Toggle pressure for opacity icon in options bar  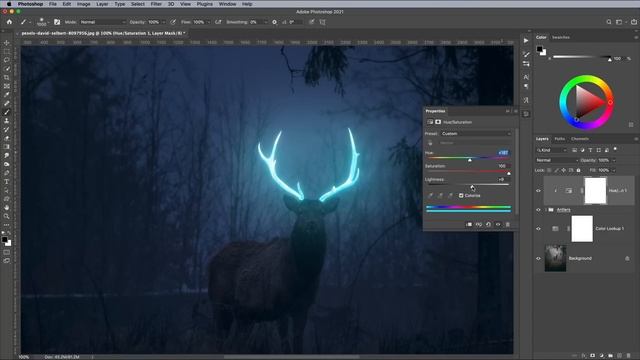pos(173,22)
